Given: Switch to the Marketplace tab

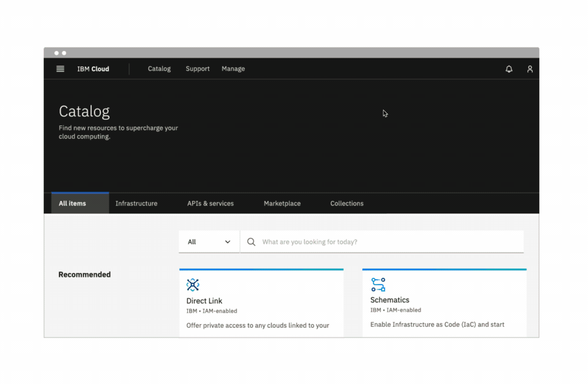Looking at the screenshot, I should [x=282, y=204].
